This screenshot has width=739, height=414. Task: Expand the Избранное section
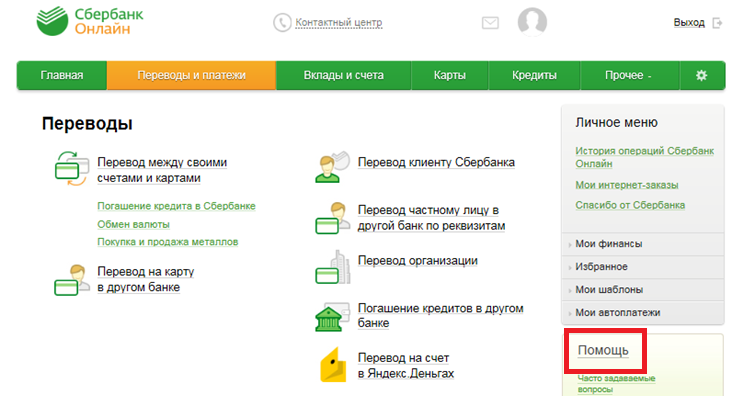click(x=643, y=267)
